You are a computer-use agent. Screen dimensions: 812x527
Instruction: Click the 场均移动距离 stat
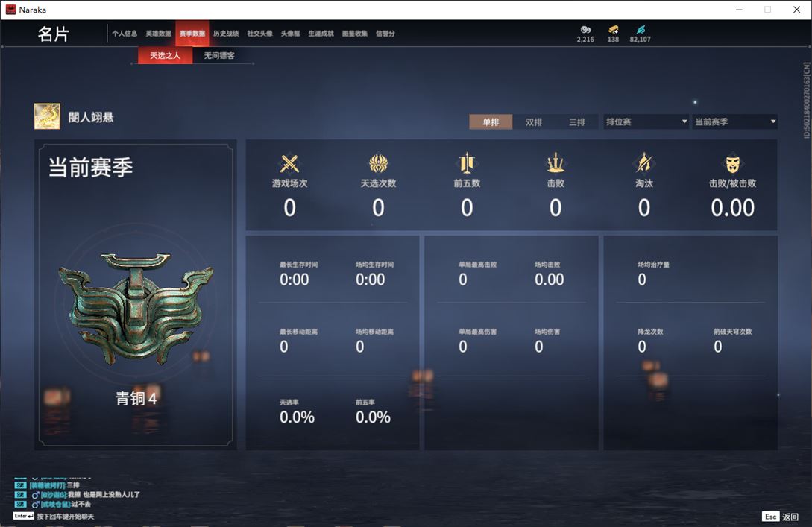[374, 341]
